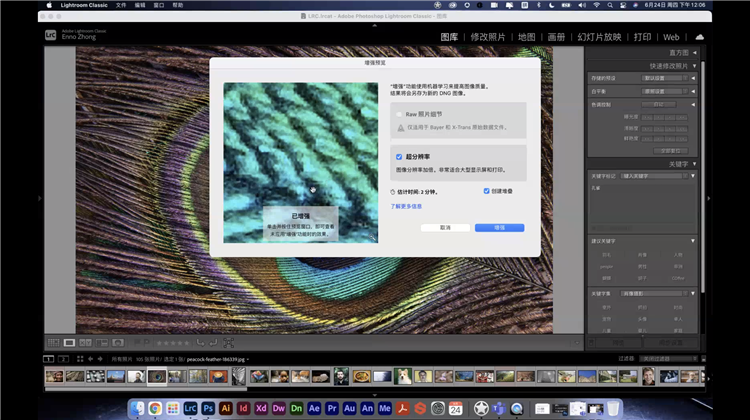The width and height of the screenshot is (750, 420).
Task: Open 帮助 menu in menu bar
Action: [x=177, y=5]
